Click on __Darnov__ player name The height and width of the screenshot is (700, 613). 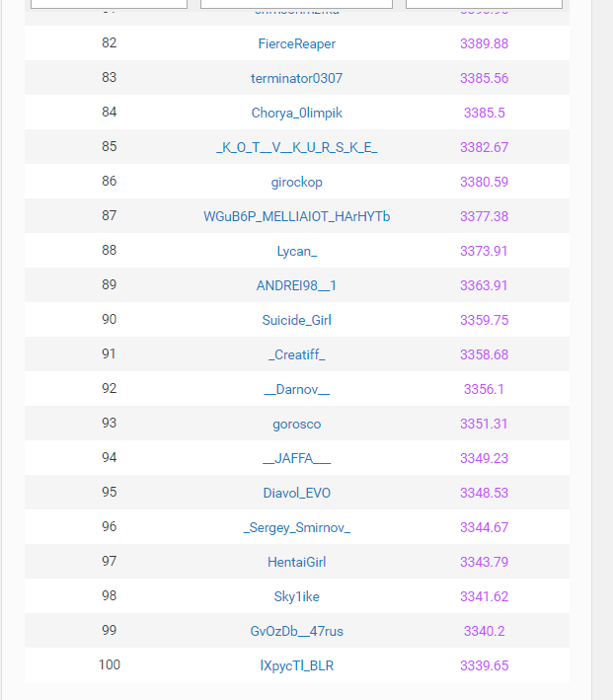pos(296,389)
